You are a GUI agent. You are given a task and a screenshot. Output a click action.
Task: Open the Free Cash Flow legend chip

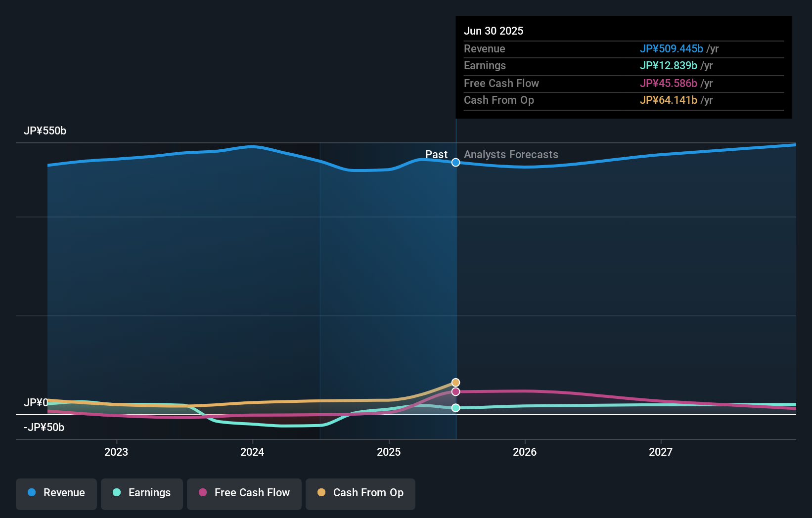244,493
